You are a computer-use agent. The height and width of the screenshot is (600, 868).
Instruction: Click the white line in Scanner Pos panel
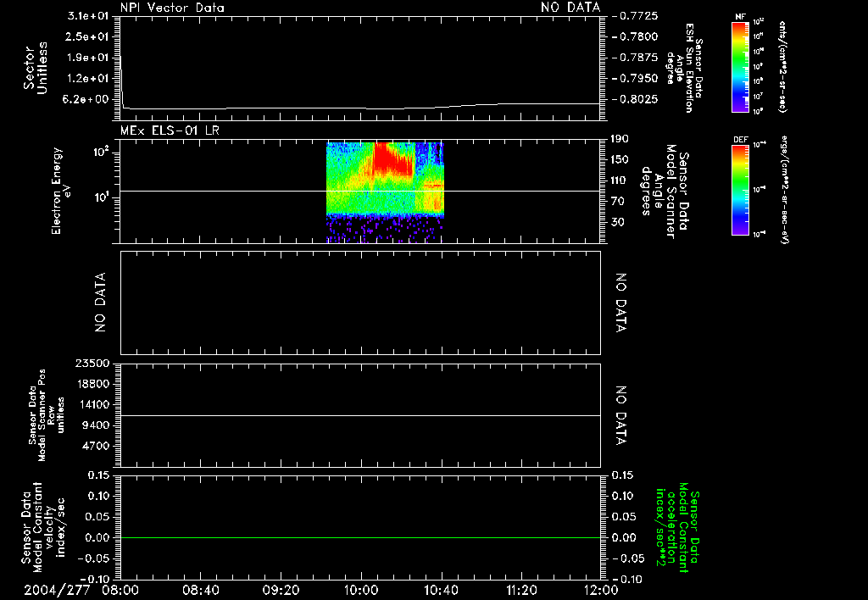[360, 415]
